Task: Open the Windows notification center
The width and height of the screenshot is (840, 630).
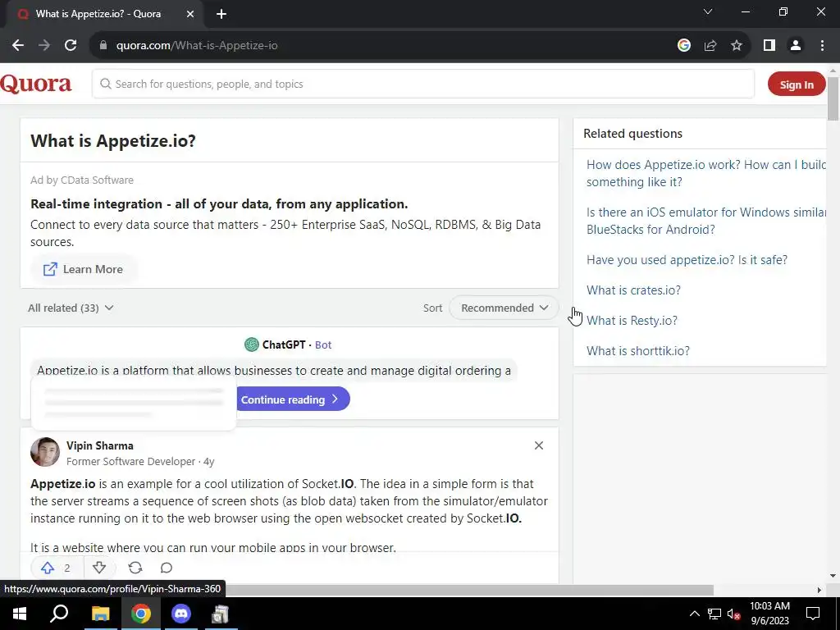Action: (813, 614)
